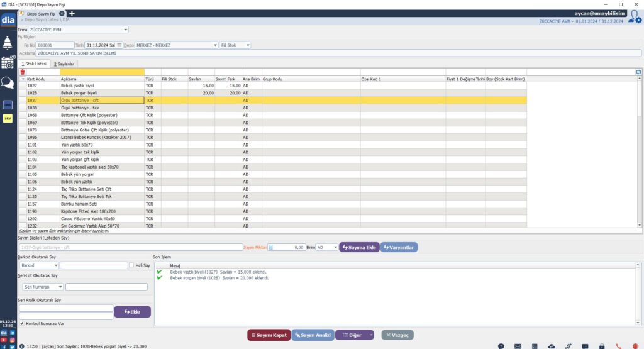Image resolution: width=644 pixels, height=349 pixels.
Task: Sort by Kart Kodu column header
Action: pos(43,79)
